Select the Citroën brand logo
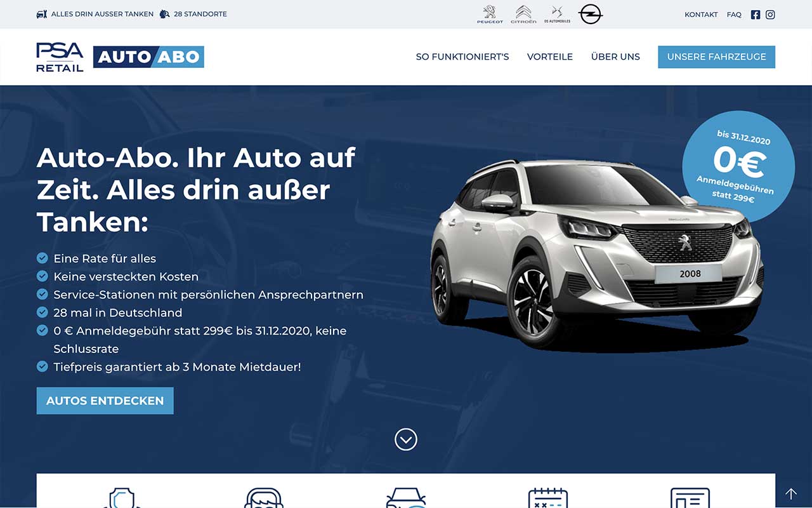Image resolution: width=812 pixels, height=508 pixels. tap(523, 13)
